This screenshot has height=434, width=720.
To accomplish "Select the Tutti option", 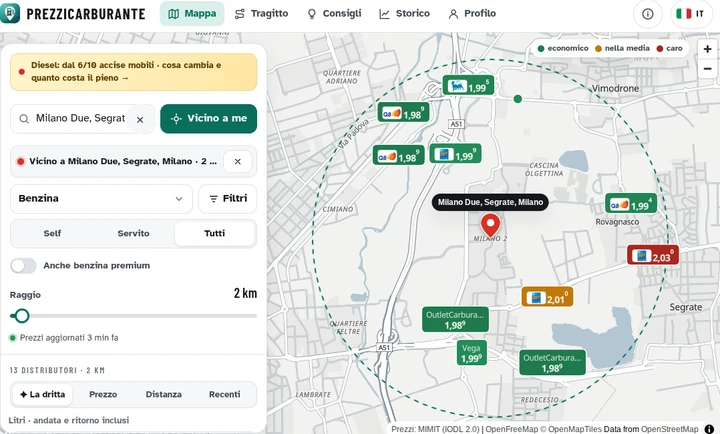I will click(x=214, y=233).
